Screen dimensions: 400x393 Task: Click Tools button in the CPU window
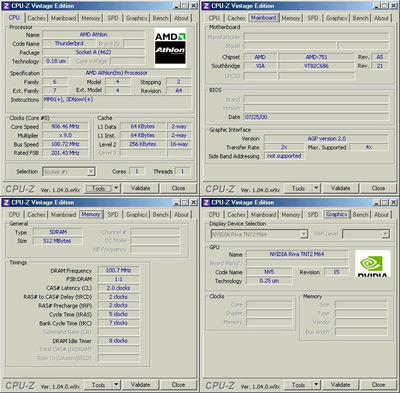[x=98, y=188]
